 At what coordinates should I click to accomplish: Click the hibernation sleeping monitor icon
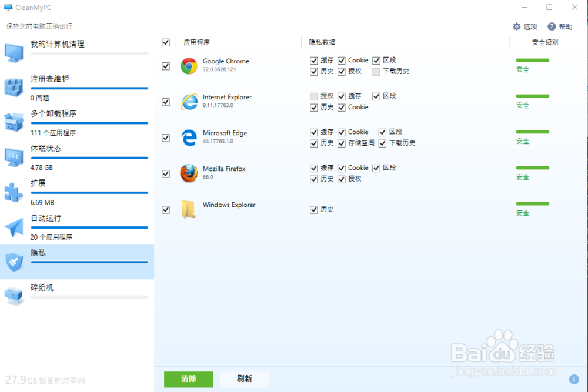tap(14, 157)
